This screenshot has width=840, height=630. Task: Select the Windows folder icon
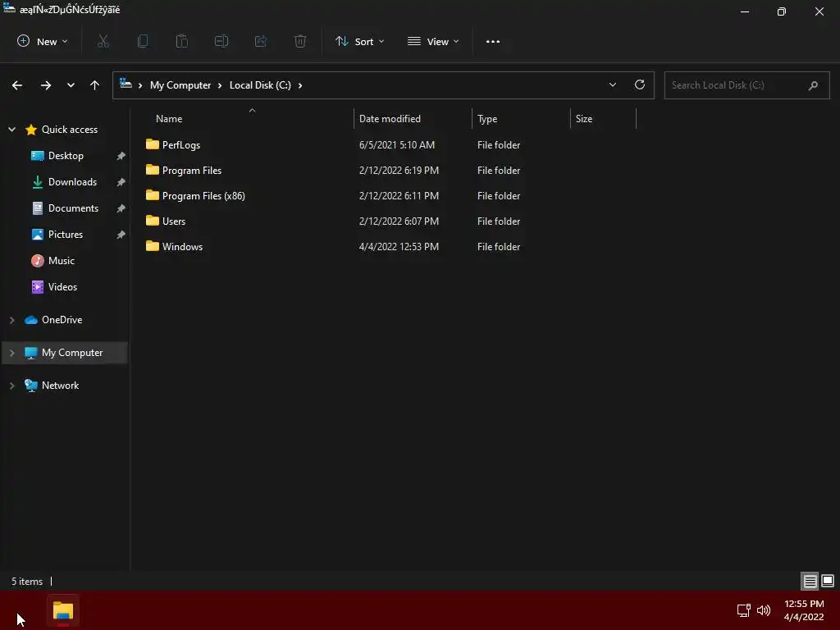[153, 246]
